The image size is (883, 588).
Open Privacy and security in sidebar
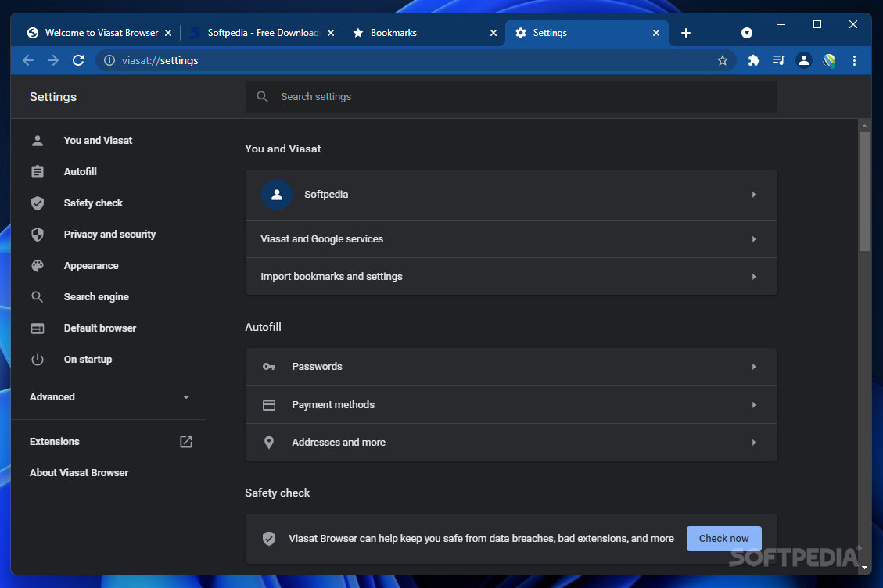[109, 235]
